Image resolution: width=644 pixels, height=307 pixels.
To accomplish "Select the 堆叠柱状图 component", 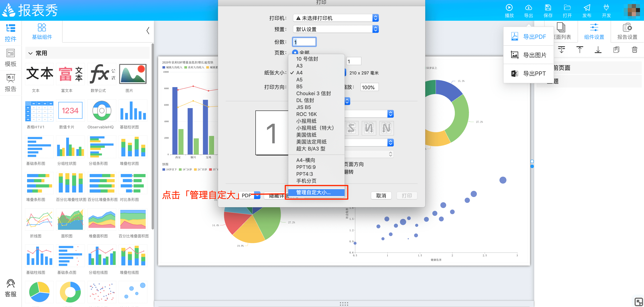I will click(133, 147).
